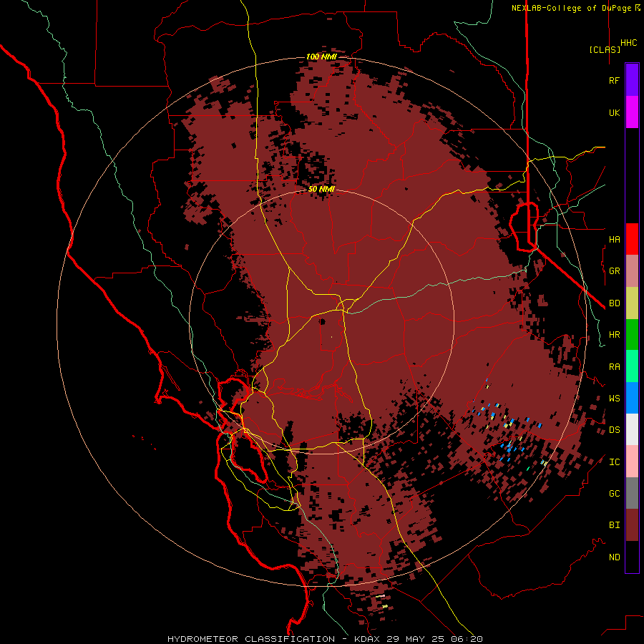Click the ND legend label
This screenshot has height=644, width=644.
(x=614, y=557)
